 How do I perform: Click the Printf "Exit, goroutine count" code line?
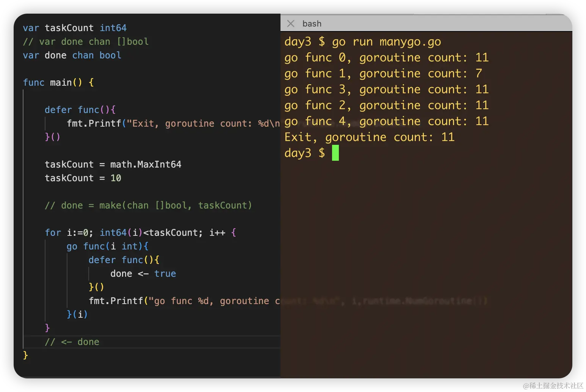(x=174, y=124)
